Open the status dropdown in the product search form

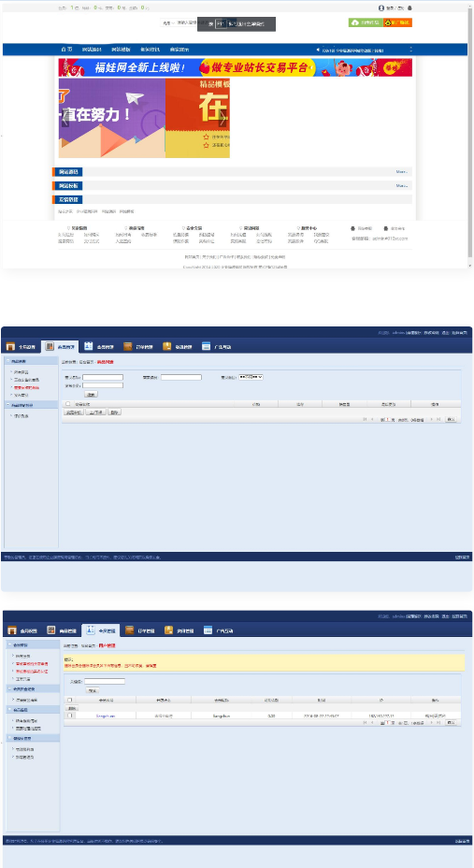click(x=251, y=377)
